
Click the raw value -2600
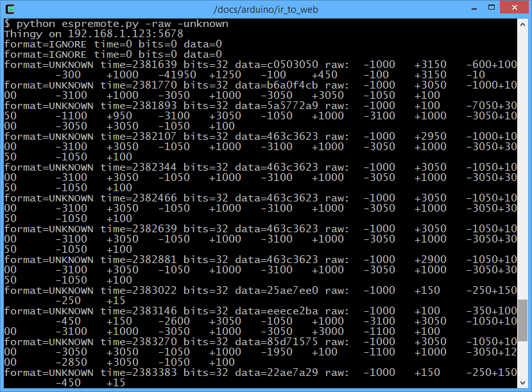pos(174,321)
